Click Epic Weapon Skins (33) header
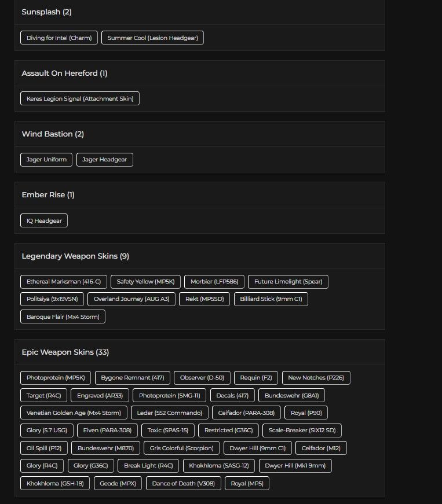Screen dimensions: 442x504 [65, 352]
